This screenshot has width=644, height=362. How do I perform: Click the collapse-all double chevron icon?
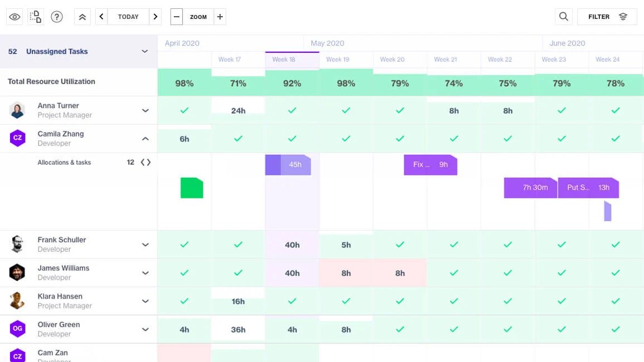pos(82,17)
